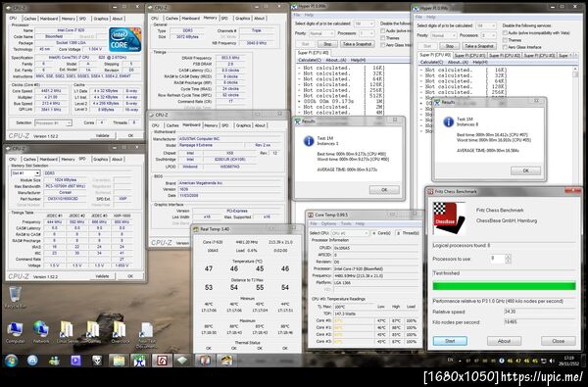The height and width of the screenshot is (387, 588).
Task: Click the Intel Core i7 logo in CPU-Z
Action: 125,39
